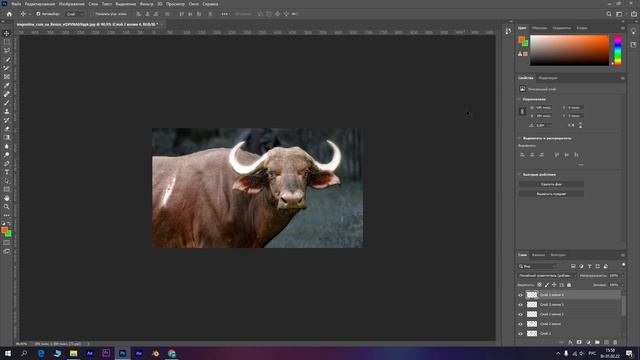Open the layer Fill dropdown arrow
The height and width of the screenshot is (360, 640).
pyautogui.click(x=622, y=285)
